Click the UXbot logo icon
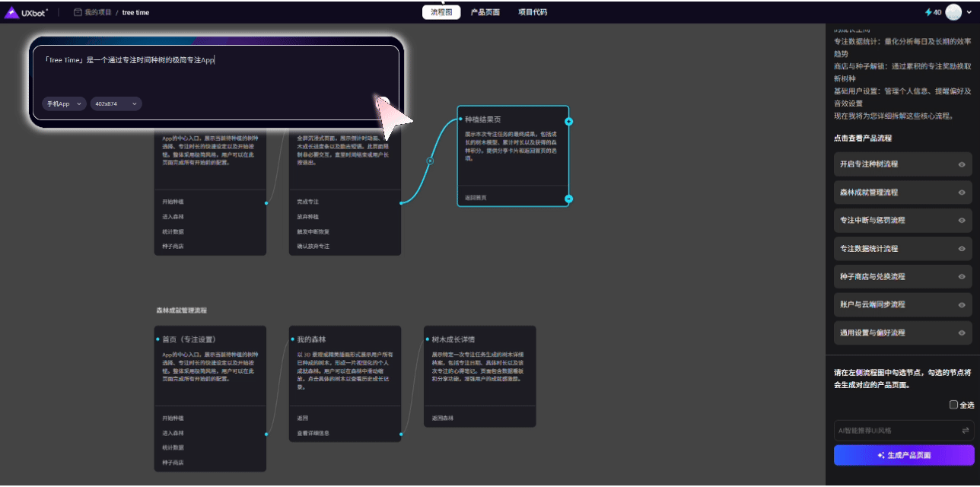 pos(12,12)
